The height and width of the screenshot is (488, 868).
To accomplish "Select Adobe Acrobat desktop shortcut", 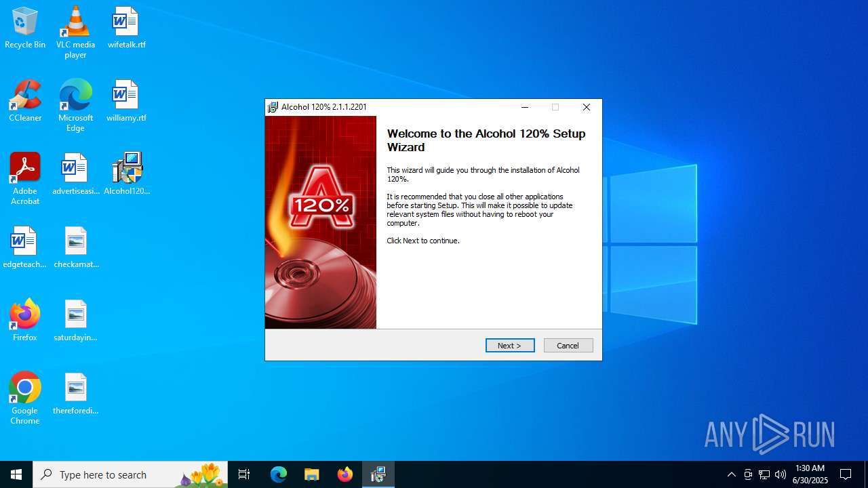I will (25, 179).
